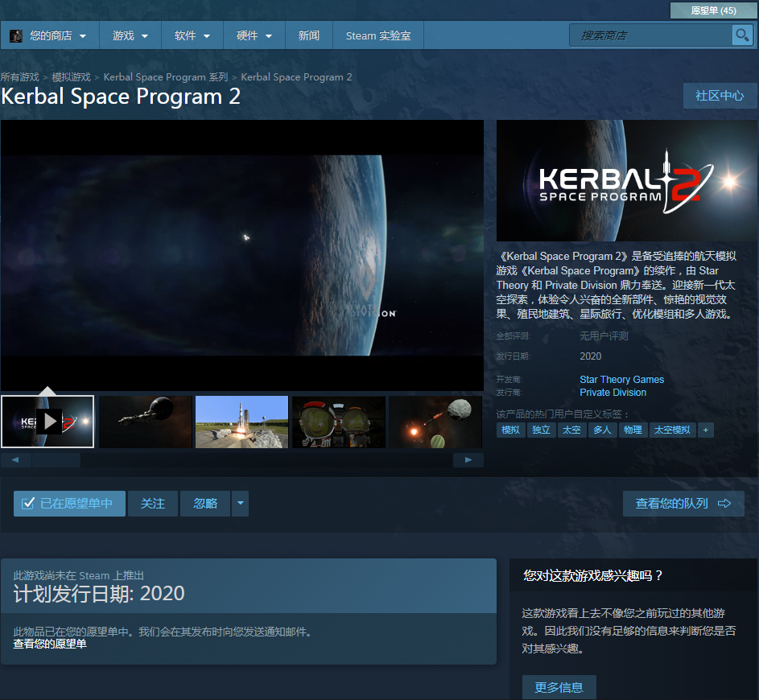Open the 游戏 dropdown menu
This screenshot has width=759, height=700.
[130, 36]
